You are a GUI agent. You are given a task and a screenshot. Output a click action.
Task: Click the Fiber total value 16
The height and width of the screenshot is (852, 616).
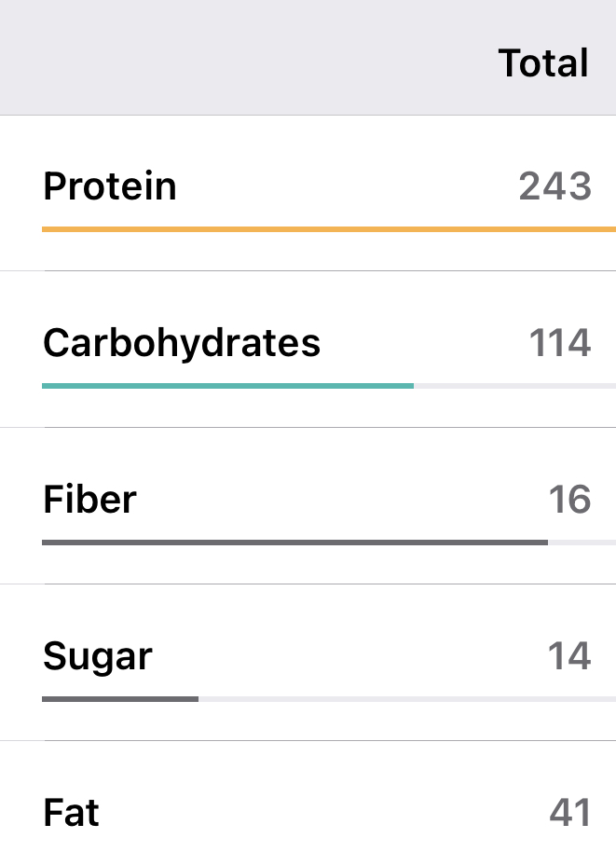click(x=569, y=500)
